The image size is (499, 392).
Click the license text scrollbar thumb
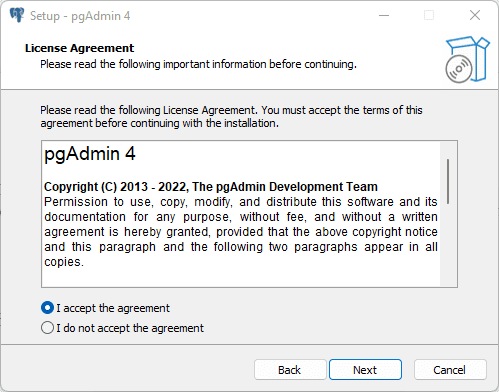coord(448,181)
